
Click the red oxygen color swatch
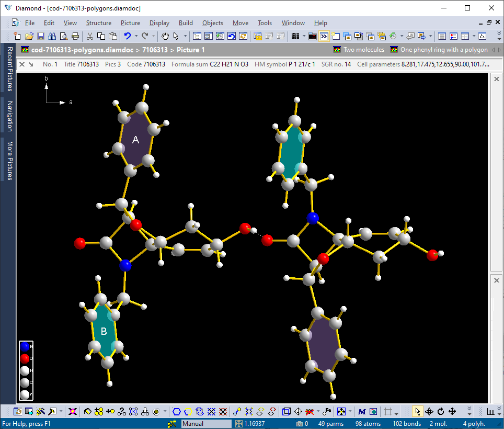coord(25,358)
